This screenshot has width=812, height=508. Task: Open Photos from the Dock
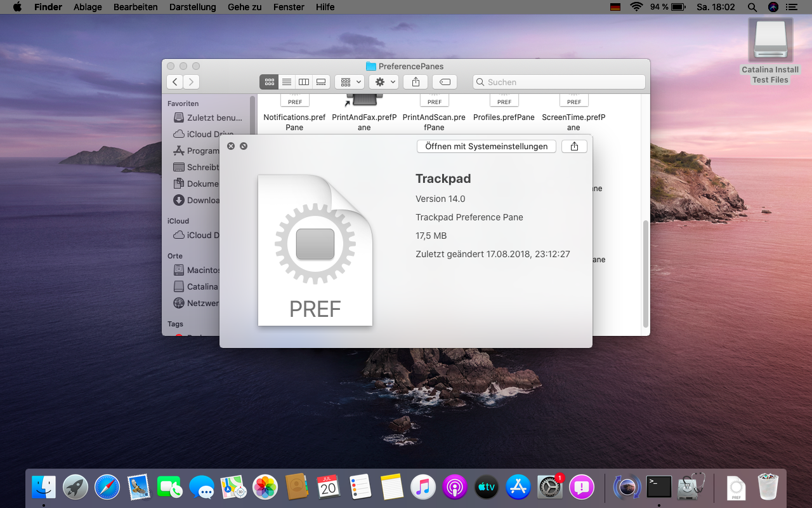(265, 487)
